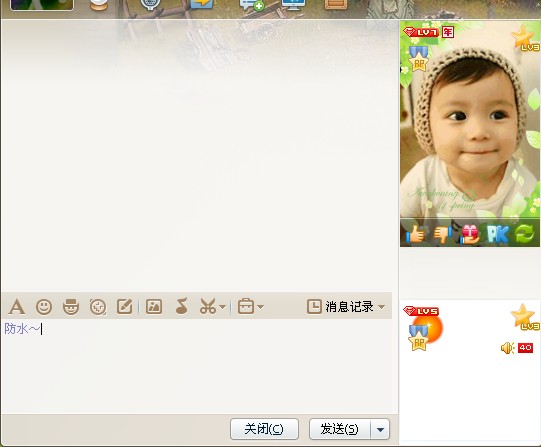Select the scissors screenshot tool
This screenshot has width=541, height=447.
point(208,306)
